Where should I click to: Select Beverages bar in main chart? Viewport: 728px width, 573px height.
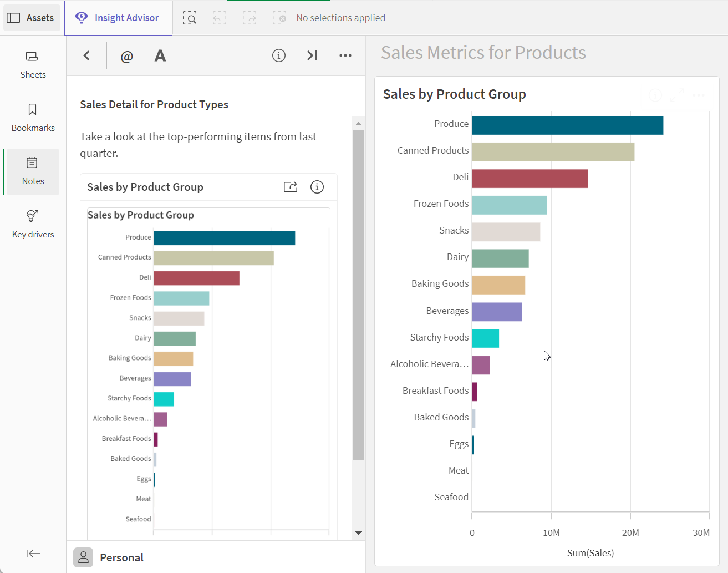[x=497, y=312]
